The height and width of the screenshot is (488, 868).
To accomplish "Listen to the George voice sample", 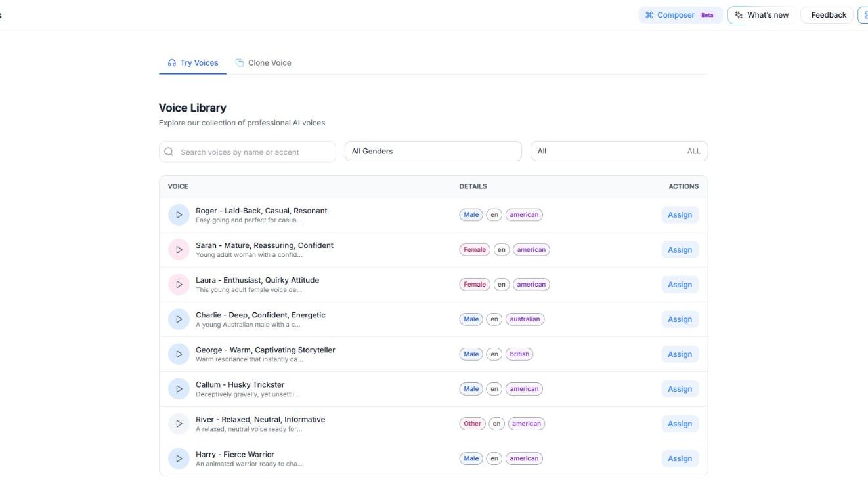I will [179, 354].
